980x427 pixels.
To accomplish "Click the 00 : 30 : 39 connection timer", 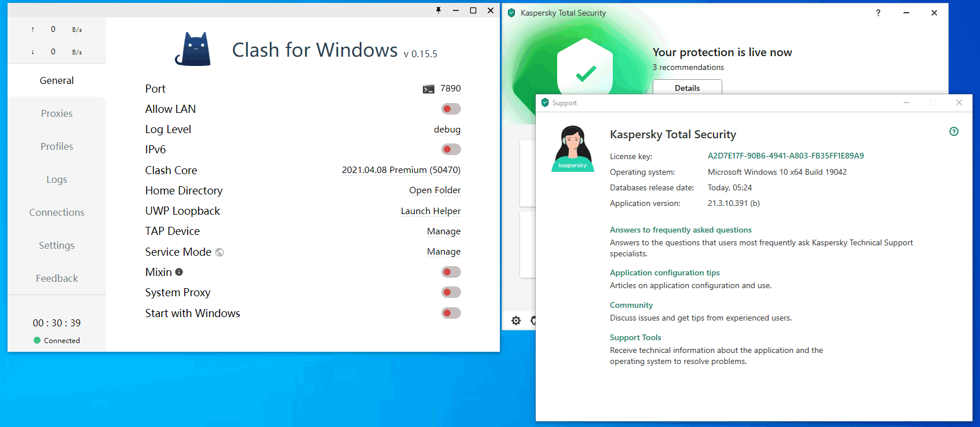I will point(57,323).
